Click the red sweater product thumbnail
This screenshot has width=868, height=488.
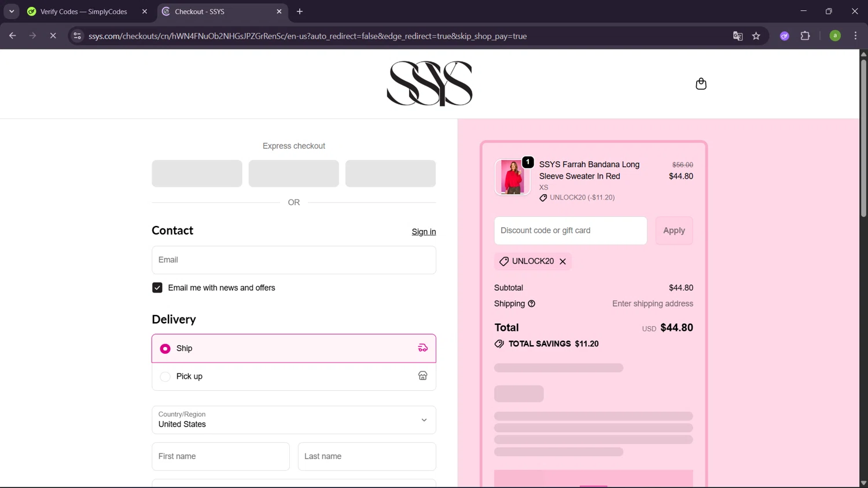click(512, 177)
